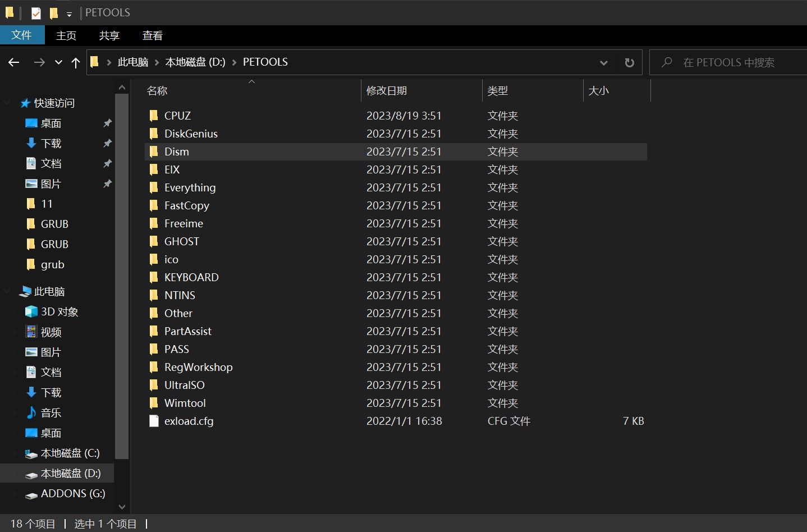The height and width of the screenshot is (532, 807).
Task: Click the Quick Access star icon
Action: pos(25,103)
